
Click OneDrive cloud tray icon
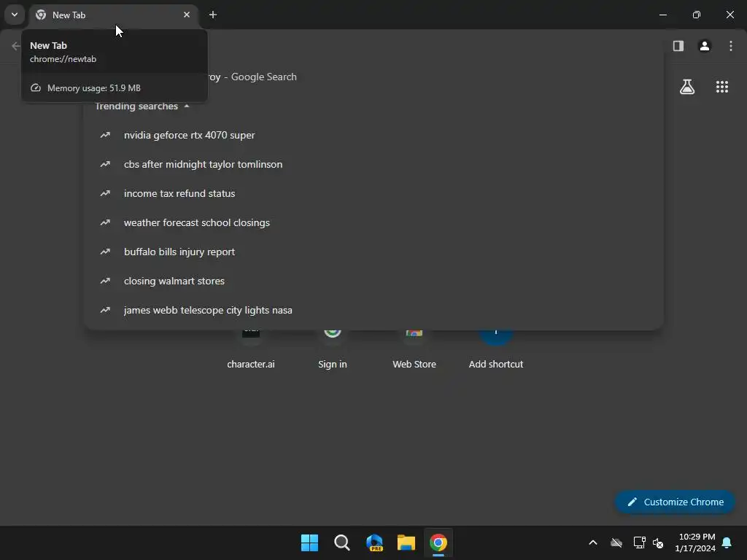point(616,542)
